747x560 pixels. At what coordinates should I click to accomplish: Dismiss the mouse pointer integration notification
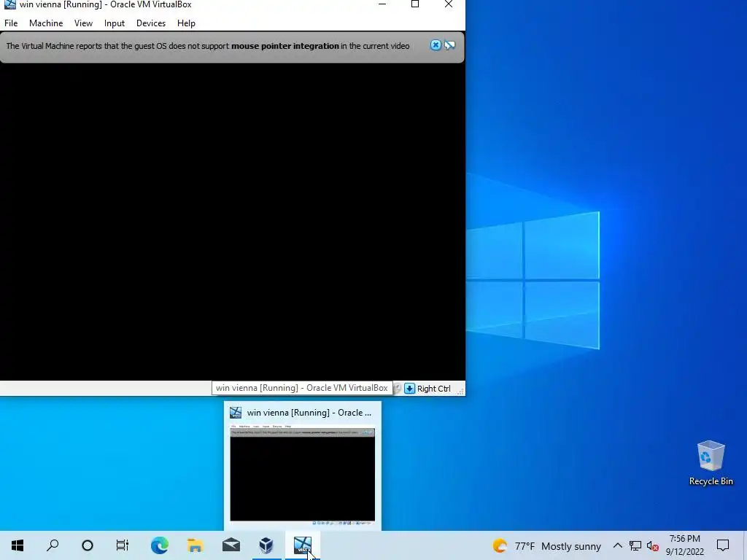coord(436,45)
